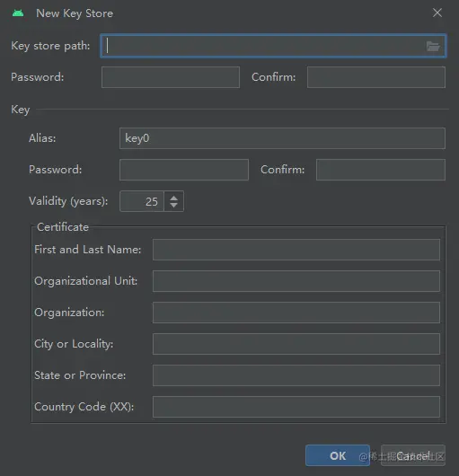The image size is (459, 476).
Task: Click the First and Last Name field
Action: pos(296,250)
